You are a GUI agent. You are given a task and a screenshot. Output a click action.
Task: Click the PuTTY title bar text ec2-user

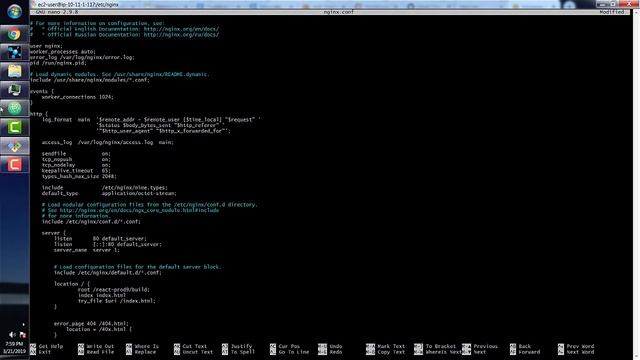[78, 4]
